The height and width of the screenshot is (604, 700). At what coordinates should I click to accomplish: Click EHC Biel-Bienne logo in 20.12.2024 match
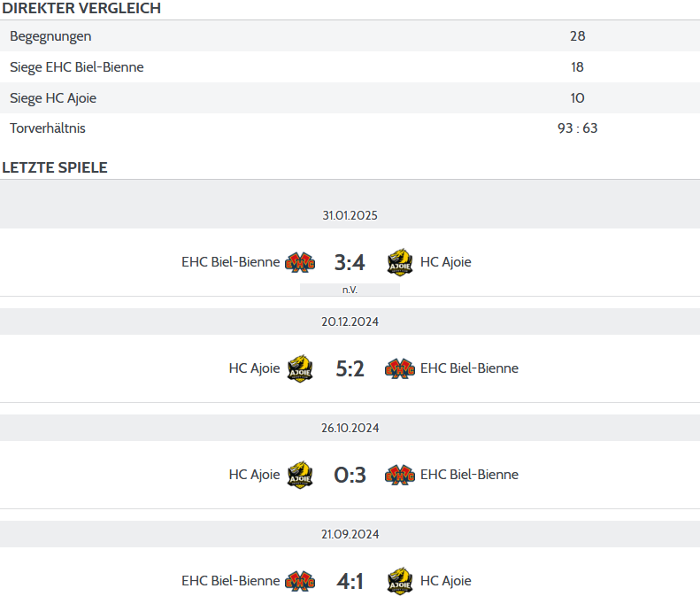click(x=400, y=368)
